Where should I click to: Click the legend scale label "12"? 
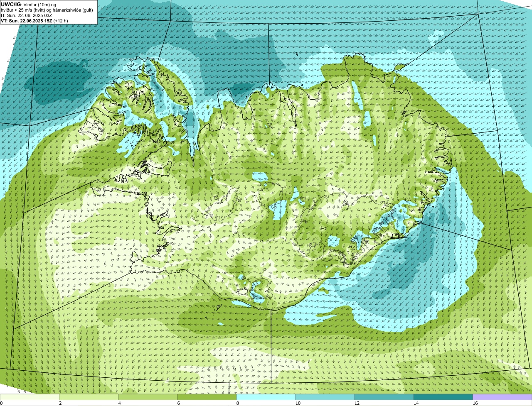click(357, 403)
